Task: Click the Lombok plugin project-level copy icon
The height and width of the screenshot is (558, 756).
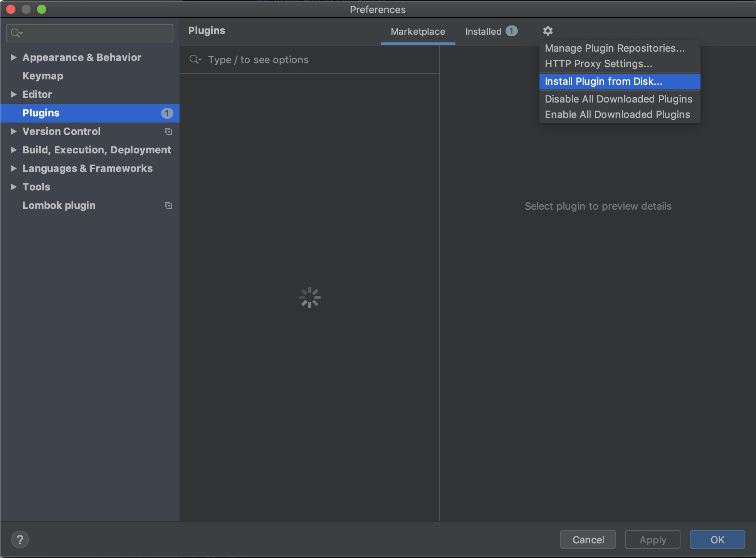Action: (168, 205)
